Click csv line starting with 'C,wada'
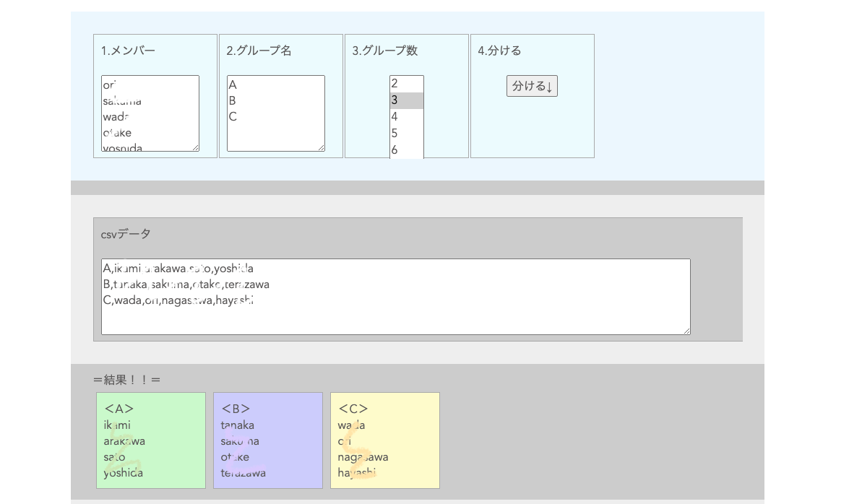Screen dimensions: 849x504 coord(178,300)
